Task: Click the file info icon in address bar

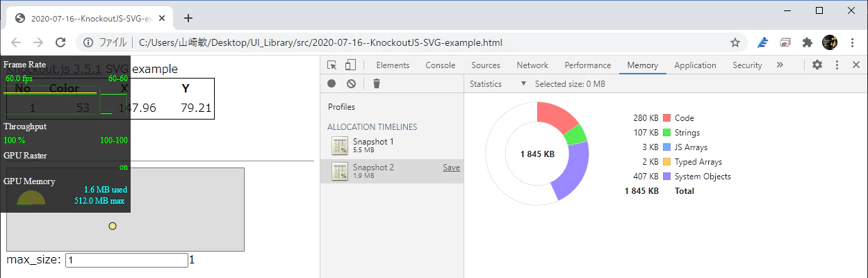Action: pos(88,42)
